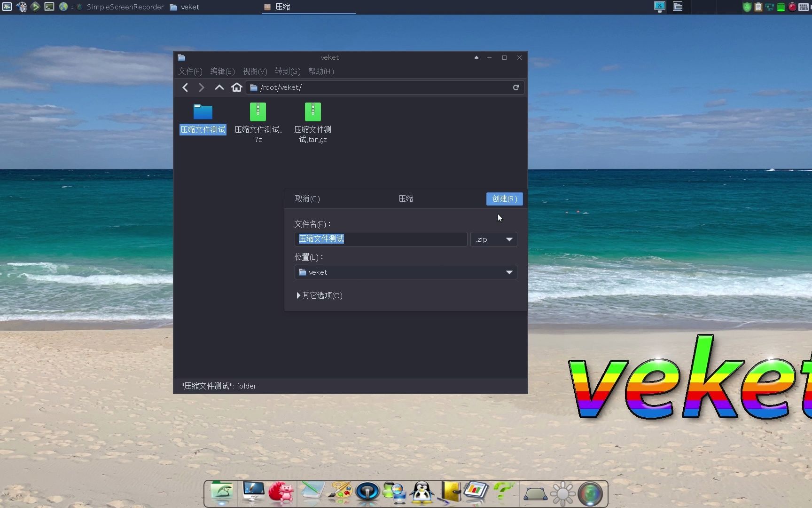Screen dimensions: 812x508
Task: Click the green disk storage tray icon
Action: 781,7
